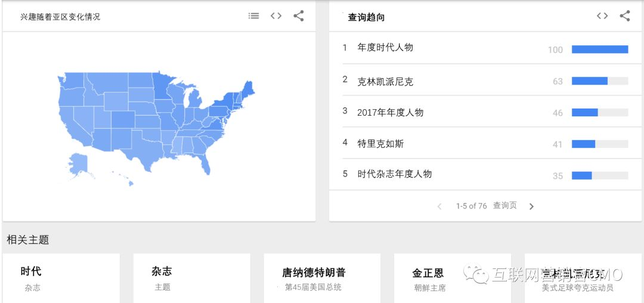Click the 100 score bar for top query
The image size is (644, 303).
click(600, 50)
